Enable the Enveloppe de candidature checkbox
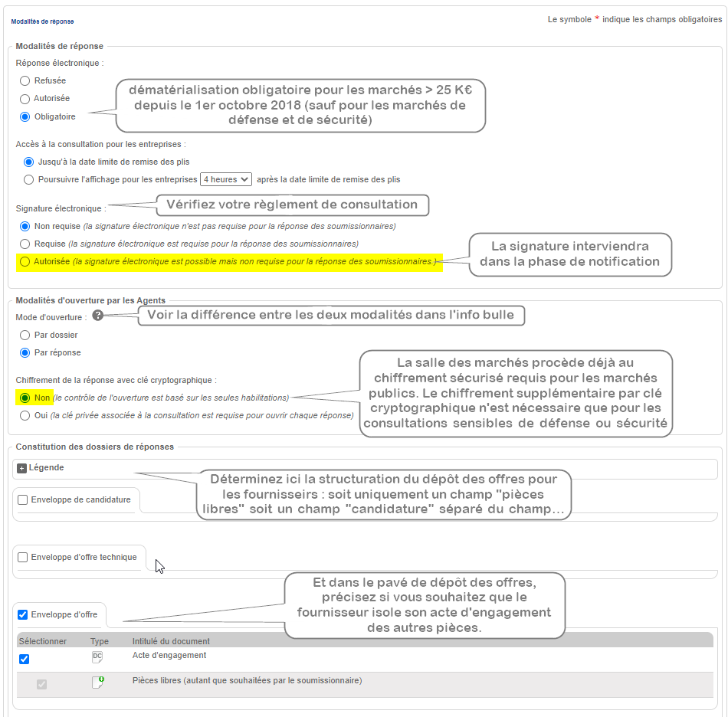 click(22, 500)
